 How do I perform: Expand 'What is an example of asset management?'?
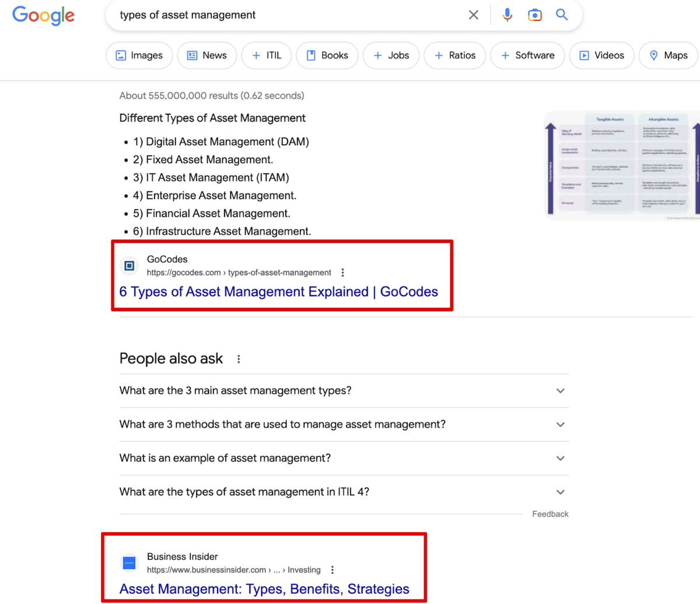[560, 459]
